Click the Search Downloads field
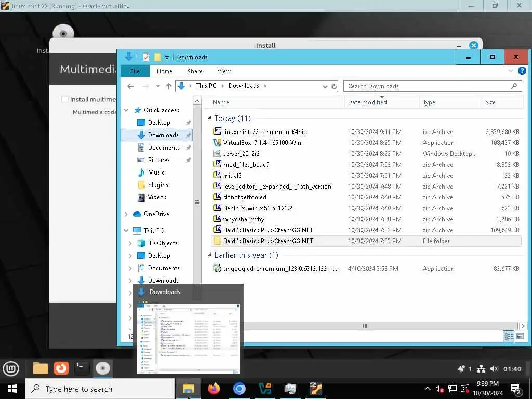Viewport: 532px width, 399px height. (433, 86)
